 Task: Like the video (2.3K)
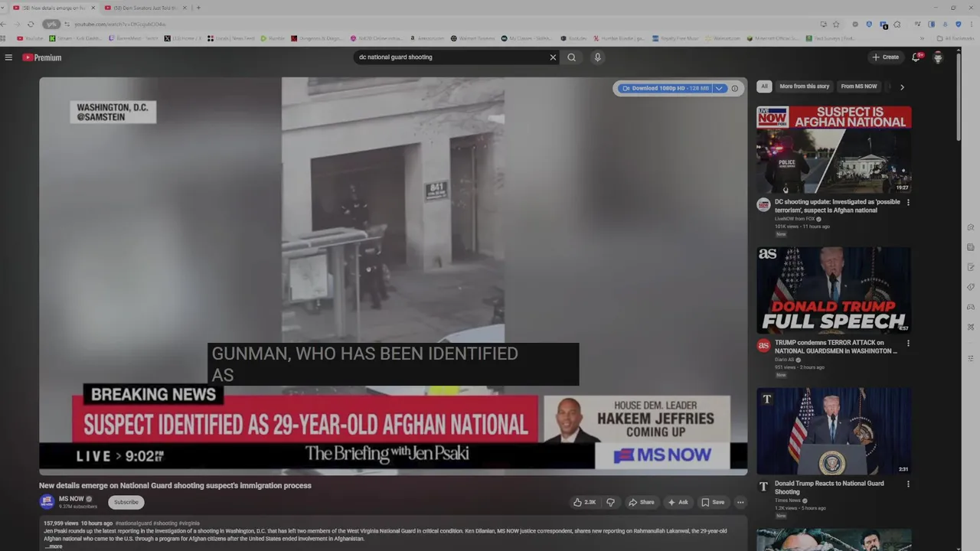click(x=584, y=502)
